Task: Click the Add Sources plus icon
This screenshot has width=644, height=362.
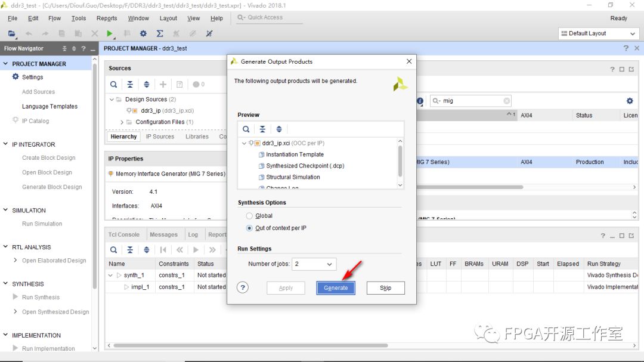Action: click(163, 85)
